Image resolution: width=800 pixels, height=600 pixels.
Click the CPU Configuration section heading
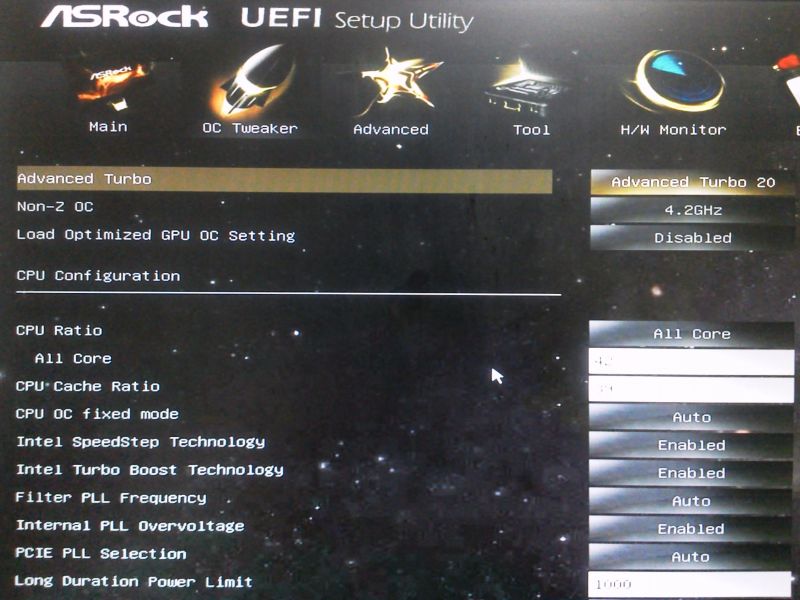[x=98, y=276]
